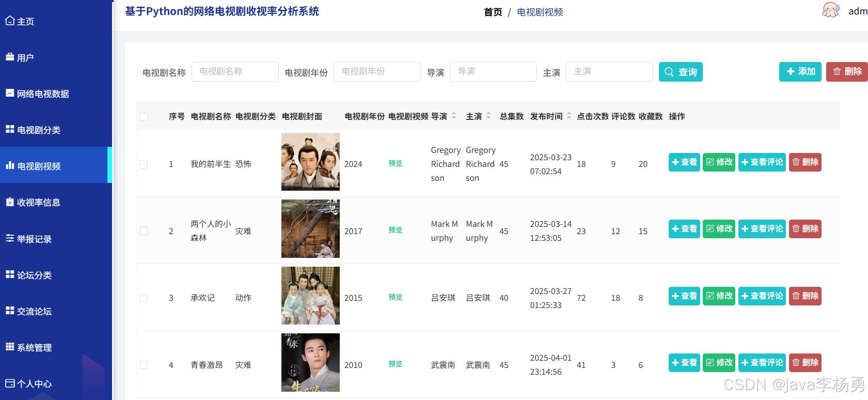This screenshot has height=400, width=868.
Task: Click the chart icon beside 网络电视数据
Action: [10, 93]
